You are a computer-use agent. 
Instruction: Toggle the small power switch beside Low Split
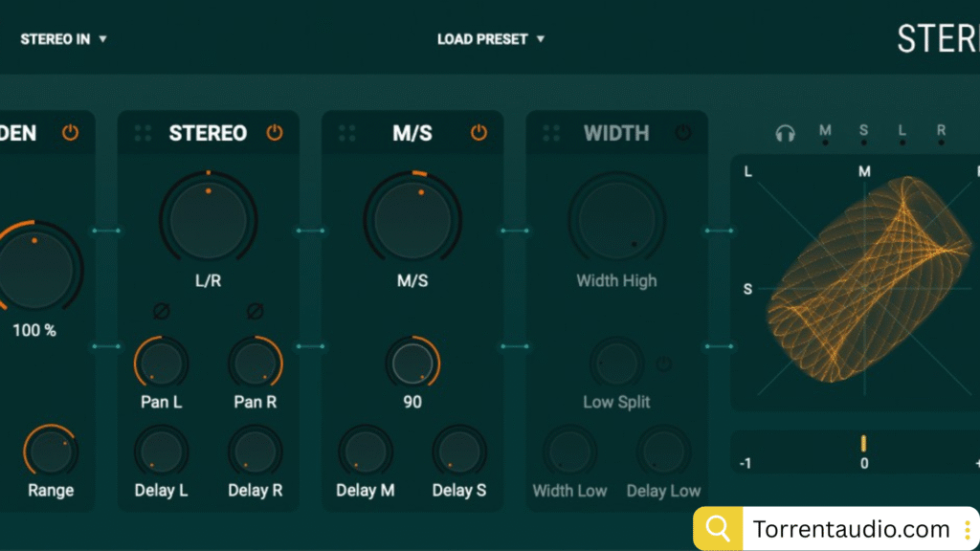[x=664, y=364]
